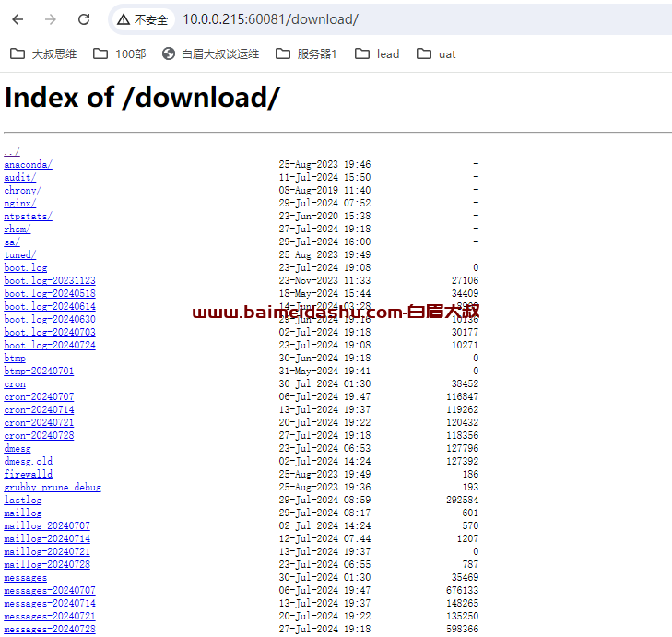This screenshot has height=637, width=672.
Task: Open the 服务器1 bookmark folder
Action: 306,54
